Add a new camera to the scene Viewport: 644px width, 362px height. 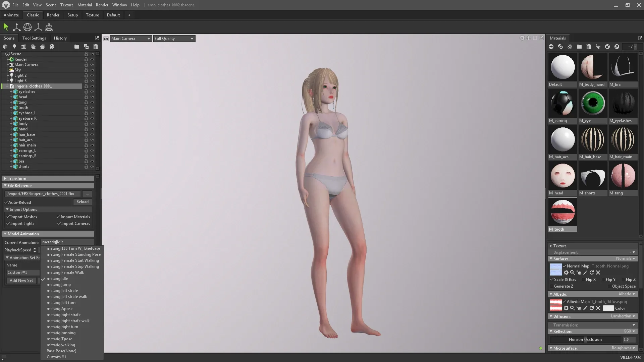pos(24,47)
